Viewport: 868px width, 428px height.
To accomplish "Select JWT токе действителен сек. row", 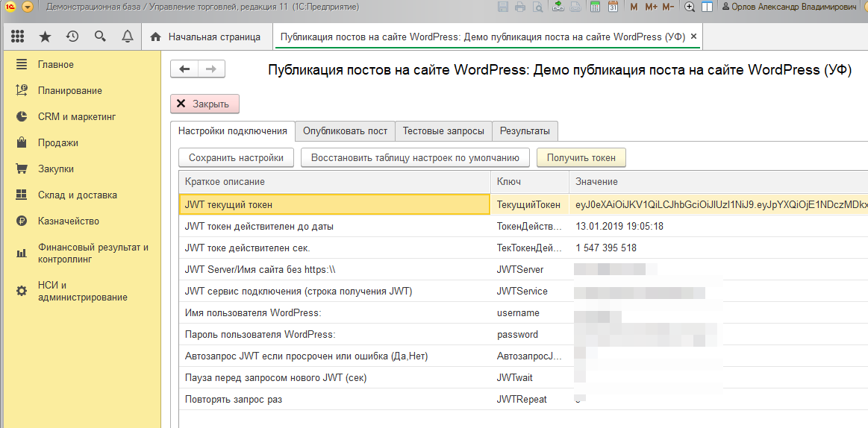I will click(523, 248).
